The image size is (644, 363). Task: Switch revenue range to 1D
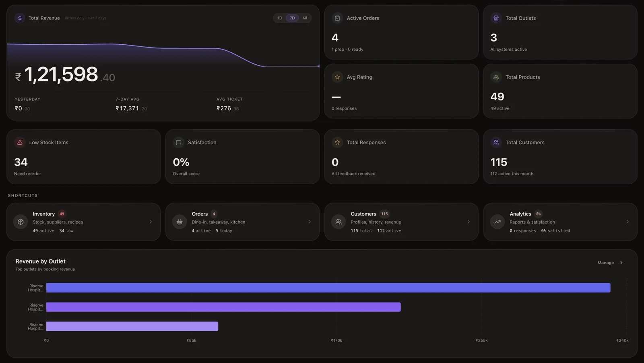pyautogui.click(x=280, y=18)
